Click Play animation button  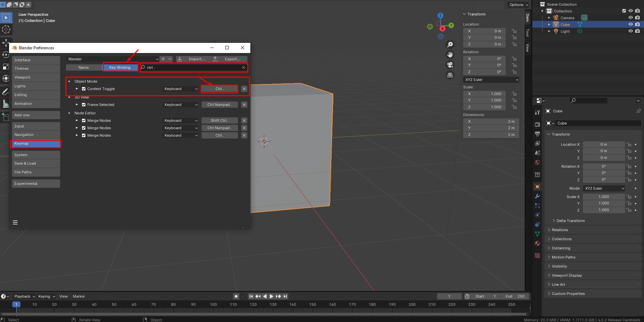(x=272, y=296)
